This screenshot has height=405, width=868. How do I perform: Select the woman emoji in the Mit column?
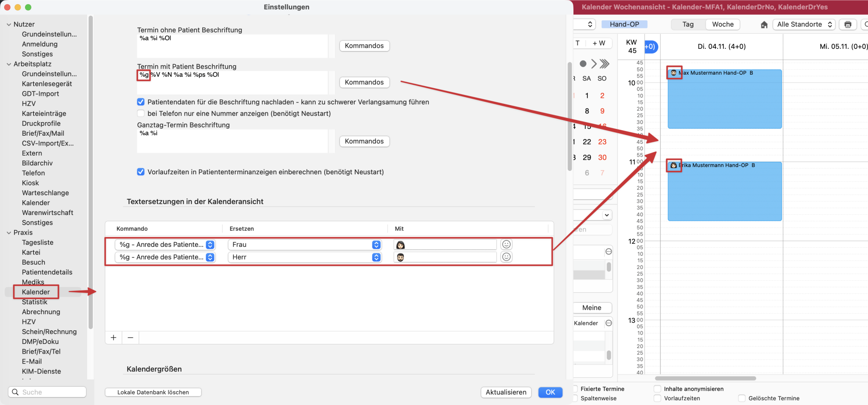click(x=401, y=244)
